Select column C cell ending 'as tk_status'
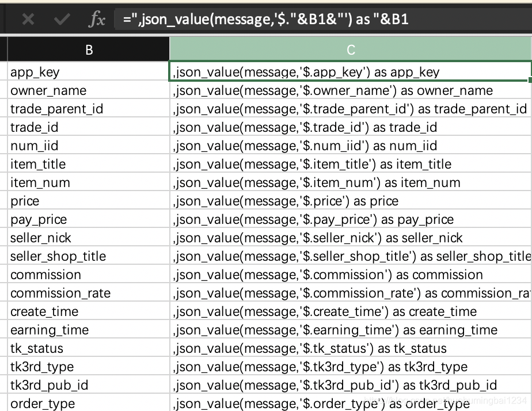Viewport: 532px width, 411px height. [x=351, y=348]
